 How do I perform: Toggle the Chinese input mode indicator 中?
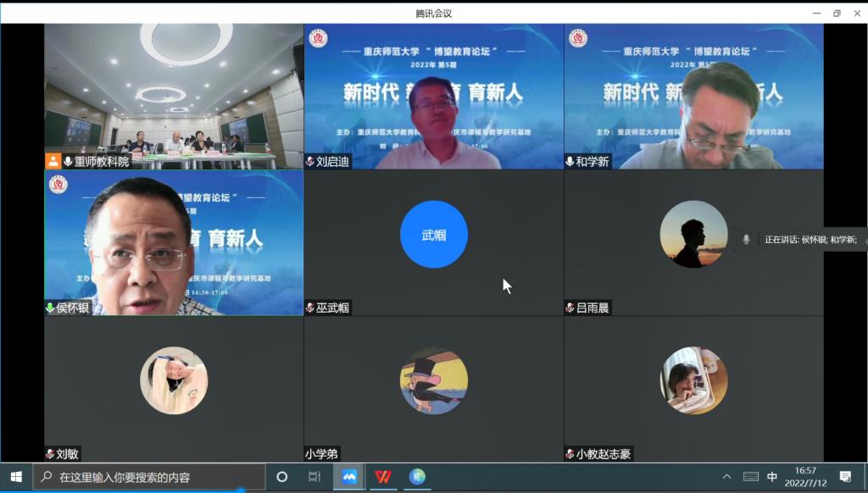point(772,477)
